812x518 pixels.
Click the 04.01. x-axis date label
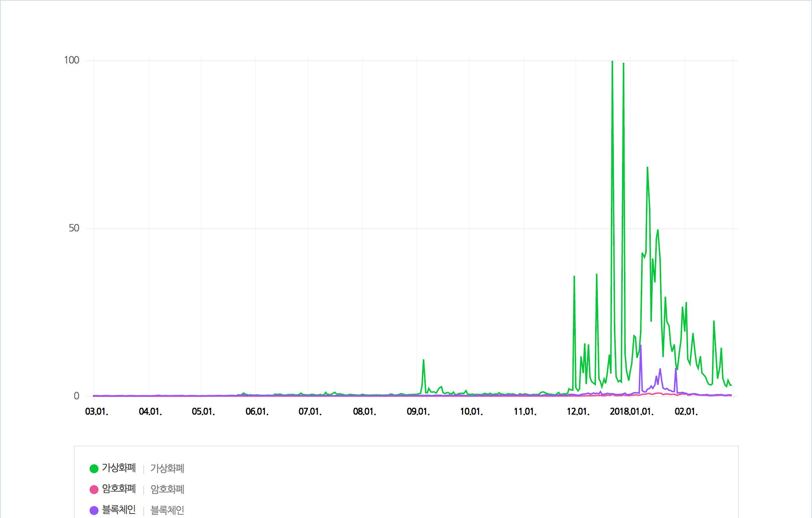tap(150, 412)
